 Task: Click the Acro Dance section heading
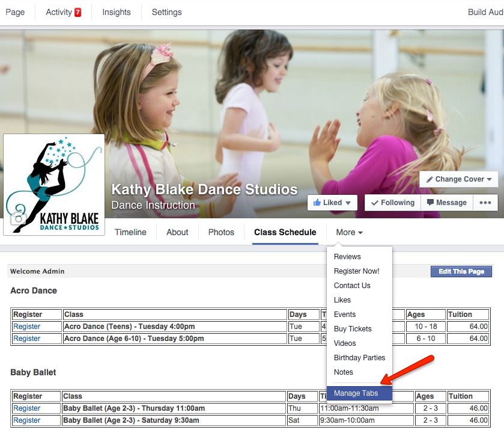[x=34, y=290]
